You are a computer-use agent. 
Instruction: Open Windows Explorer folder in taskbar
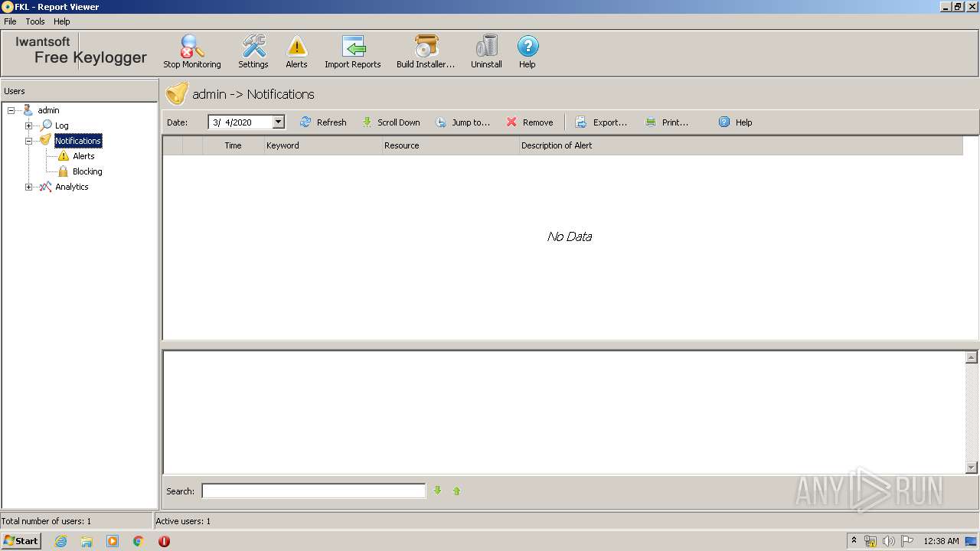[87, 541]
